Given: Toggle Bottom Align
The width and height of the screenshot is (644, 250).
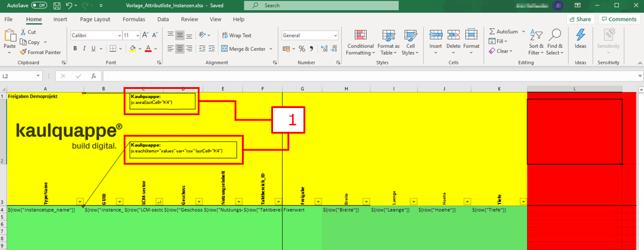Looking at the screenshot, I should pos(189,35).
